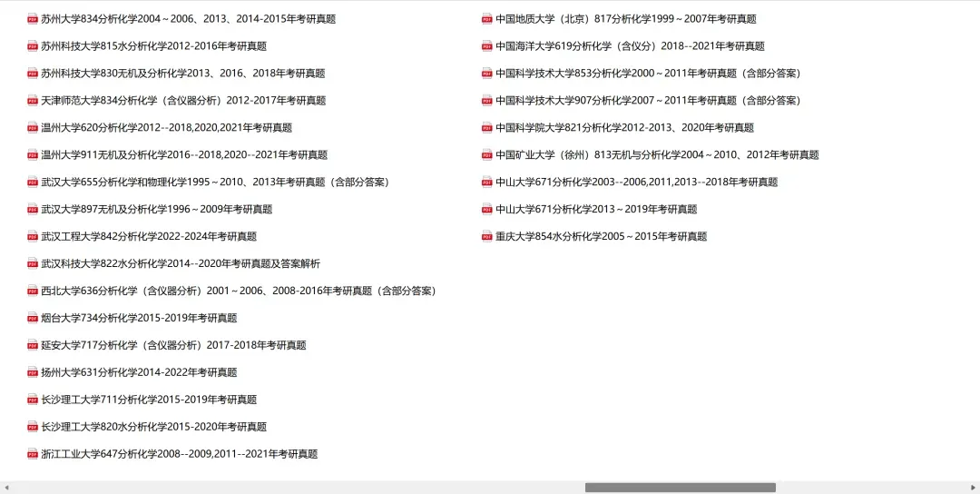Screen dimensions: 980x494
Task: Select file name 中山大学671分析化学2013～2019
Action: pos(596,210)
